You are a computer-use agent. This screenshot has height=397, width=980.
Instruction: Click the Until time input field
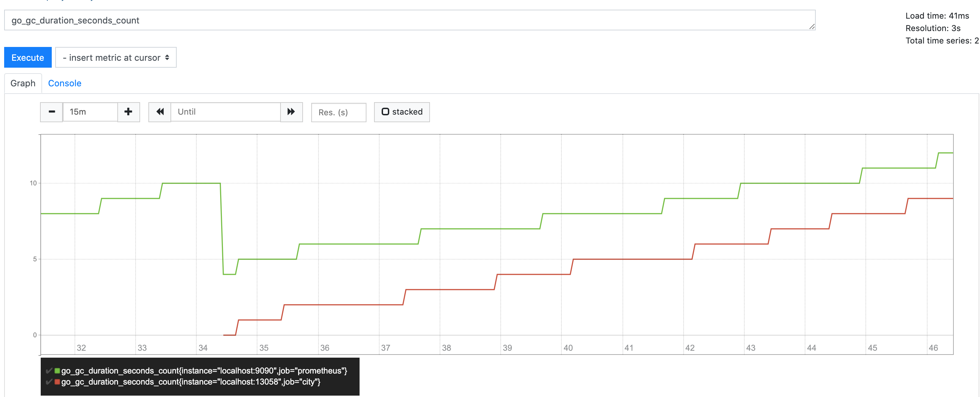(225, 112)
